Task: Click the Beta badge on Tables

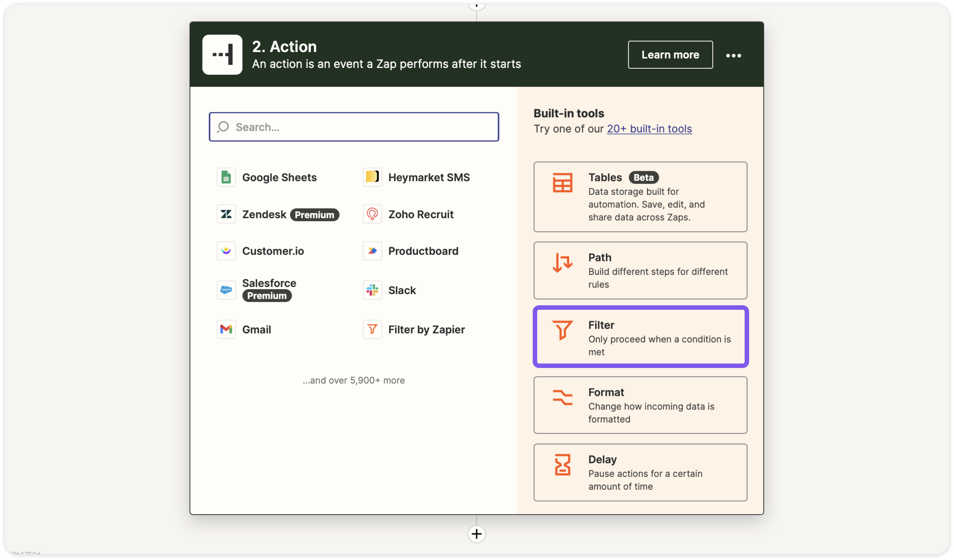Action: click(x=643, y=178)
